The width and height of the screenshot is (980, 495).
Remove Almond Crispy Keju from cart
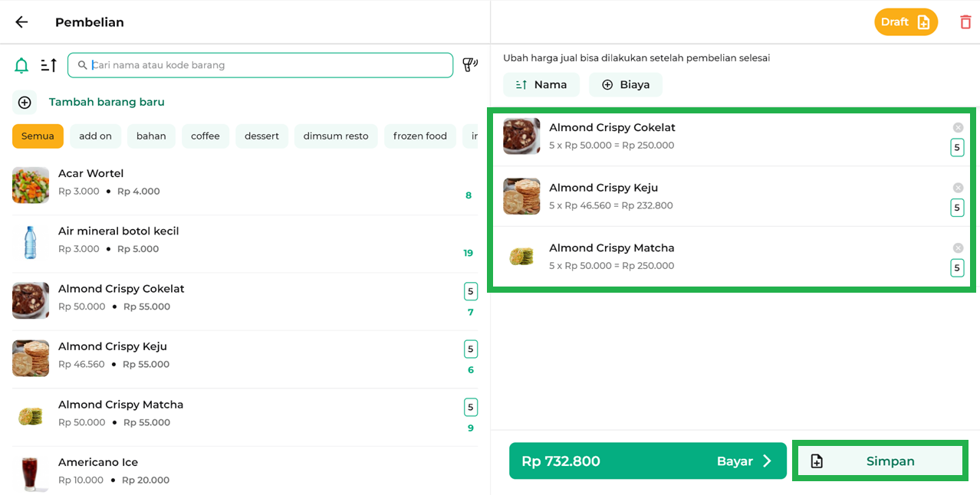click(x=958, y=188)
